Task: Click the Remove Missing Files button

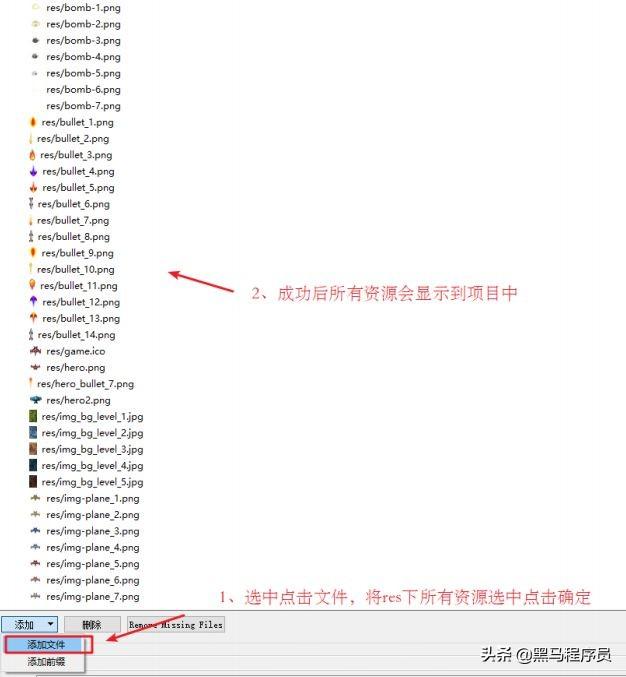Action: pyautogui.click(x=176, y=624)
